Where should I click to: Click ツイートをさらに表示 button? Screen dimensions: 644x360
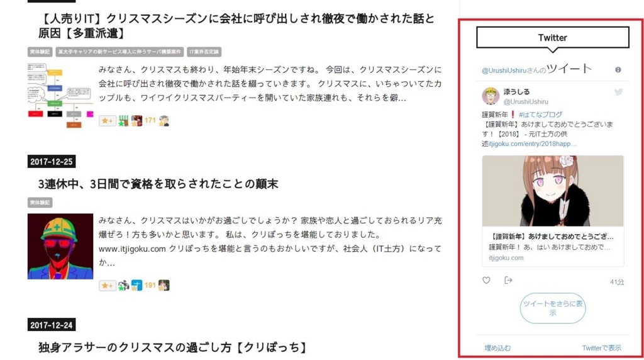pyautogui.click(x=552, y=308)
